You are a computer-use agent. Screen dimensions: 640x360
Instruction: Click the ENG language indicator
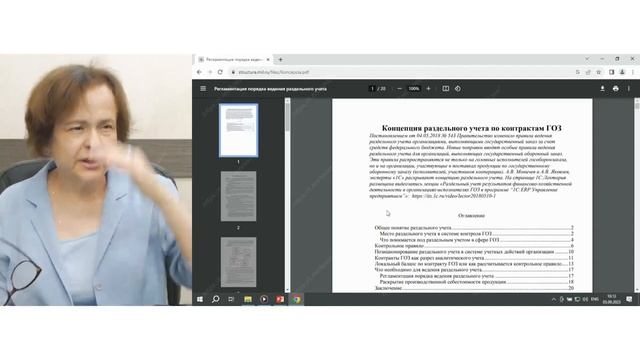[x=595, y=299]
